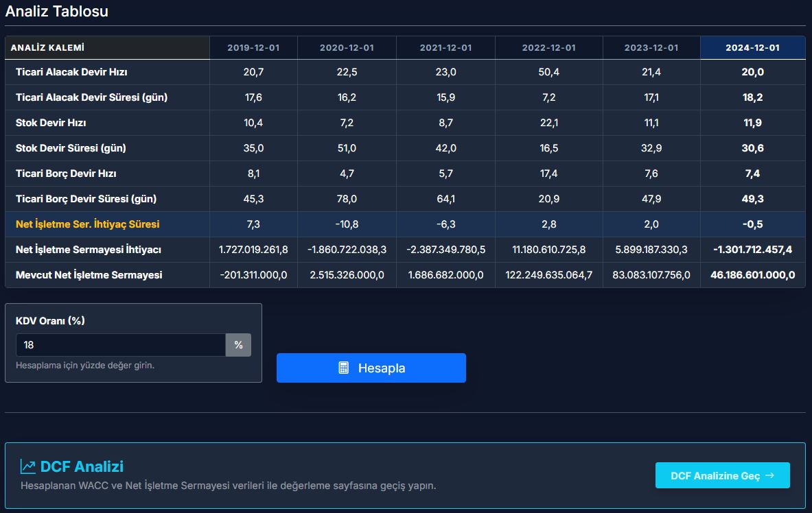Select the 2019-12-01 column header

pyautogui.click(x=253, y=47)
